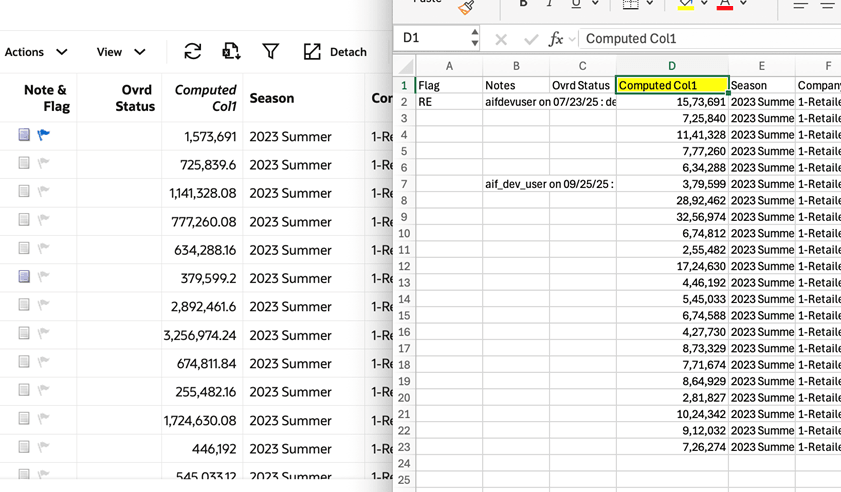
Task: Open the Filter funnel icon
Action: coord(271,52)
